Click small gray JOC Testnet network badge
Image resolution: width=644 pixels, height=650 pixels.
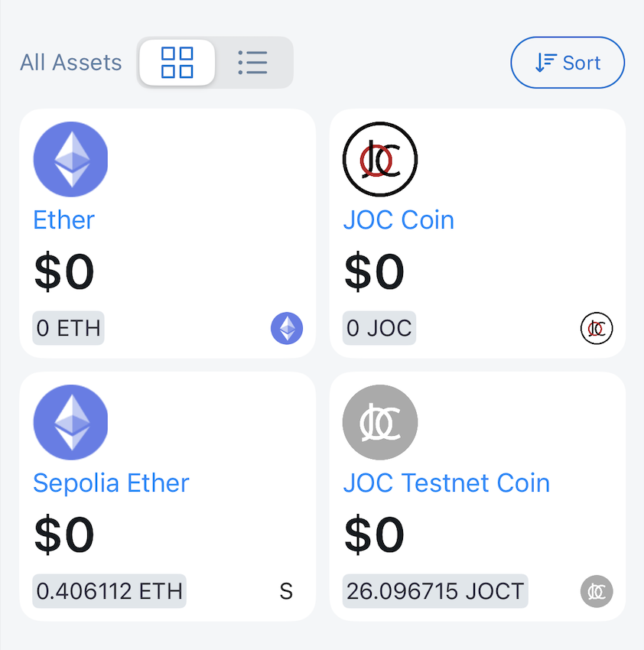(x=597, y=592)
